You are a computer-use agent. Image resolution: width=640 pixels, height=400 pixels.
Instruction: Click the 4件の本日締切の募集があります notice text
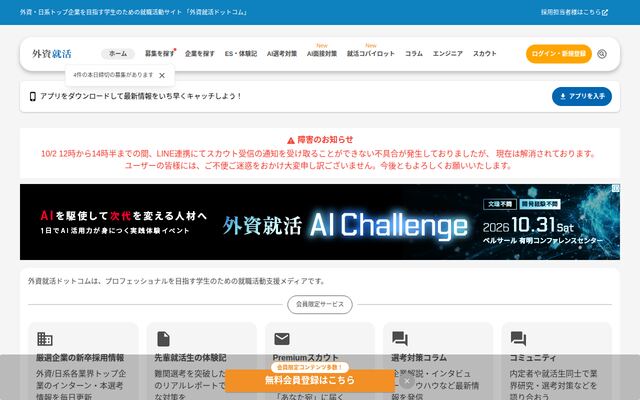pos(113,75)
